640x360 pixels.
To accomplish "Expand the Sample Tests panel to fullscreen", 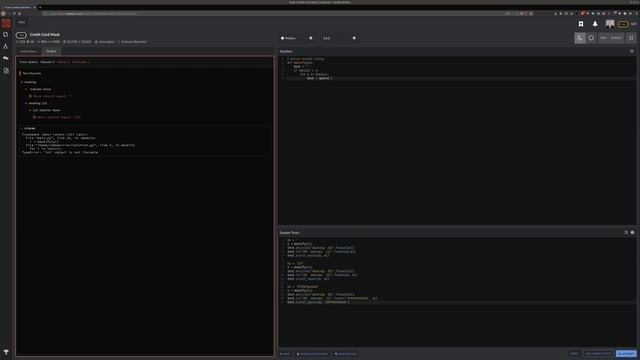I will 626,233.
